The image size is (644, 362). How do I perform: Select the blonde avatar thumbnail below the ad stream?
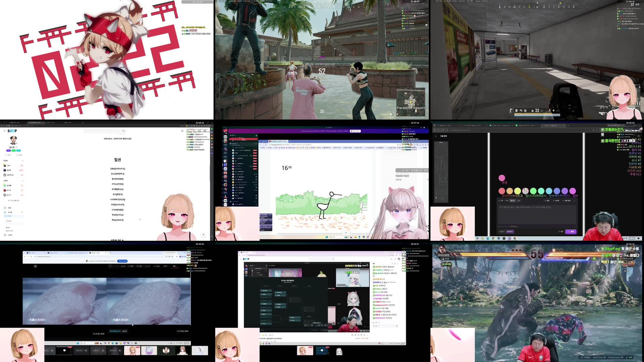pyautogui.click(x=132, y=351)
